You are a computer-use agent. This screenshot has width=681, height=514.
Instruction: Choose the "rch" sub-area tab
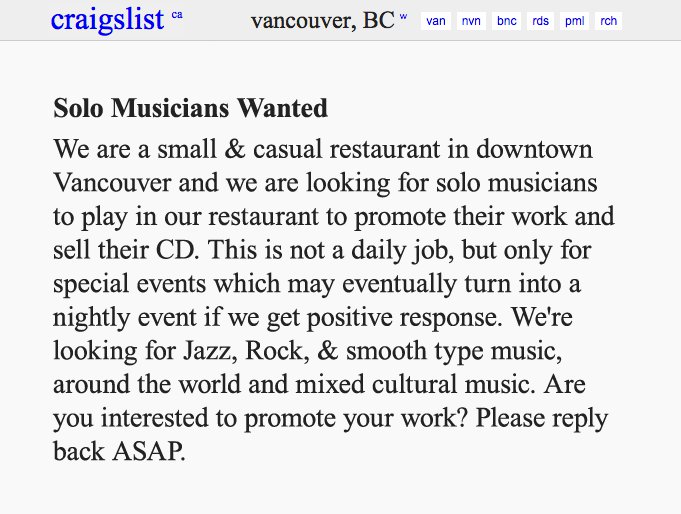coord(607,21)
